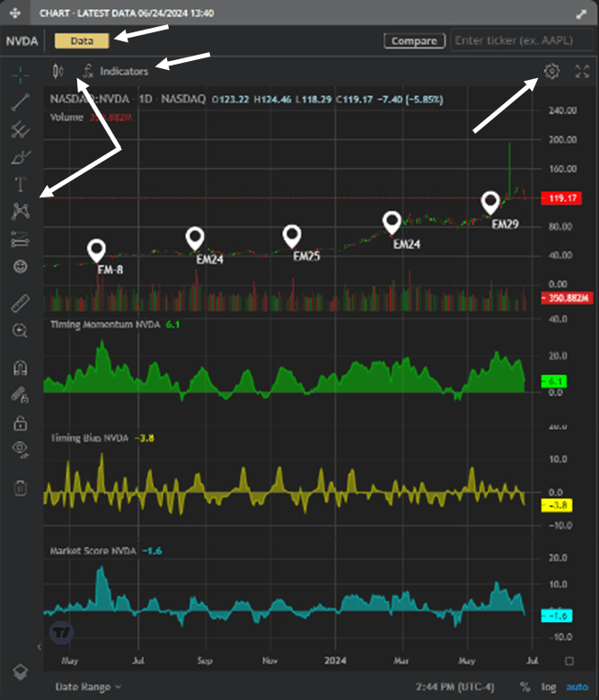599x700 pixels.
Task: Toggle stay in drawing mode
Action: point(21,395)
